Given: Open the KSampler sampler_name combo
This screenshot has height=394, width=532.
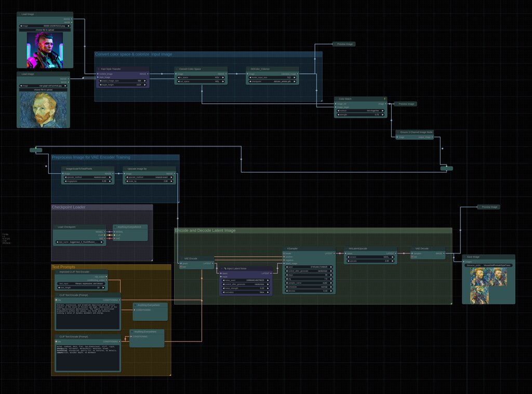Looking at the screenshot, I should click(309, 283).
